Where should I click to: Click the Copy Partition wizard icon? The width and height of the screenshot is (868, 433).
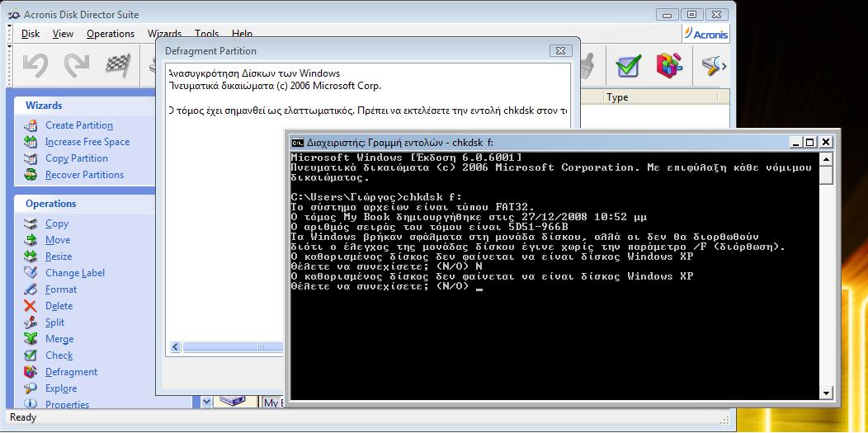31,158
